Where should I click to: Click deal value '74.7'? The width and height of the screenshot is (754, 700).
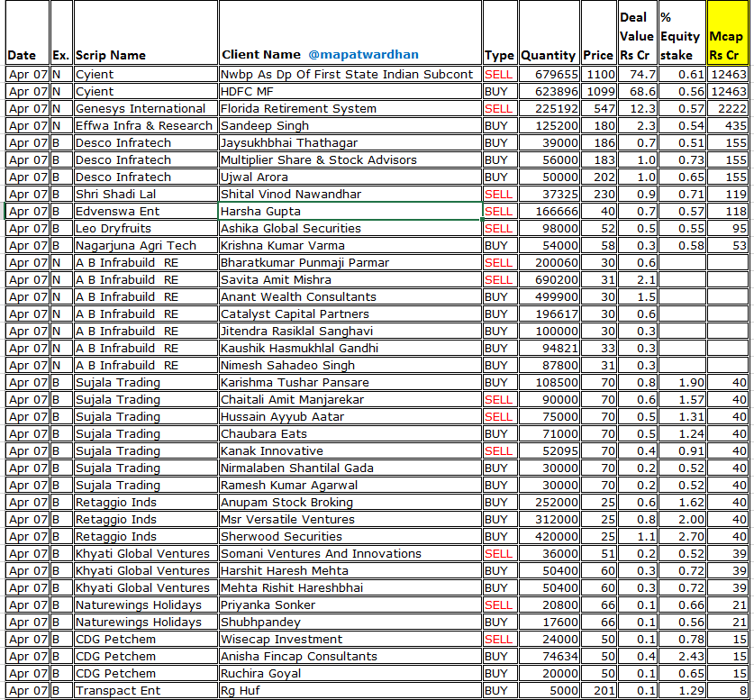638,75
